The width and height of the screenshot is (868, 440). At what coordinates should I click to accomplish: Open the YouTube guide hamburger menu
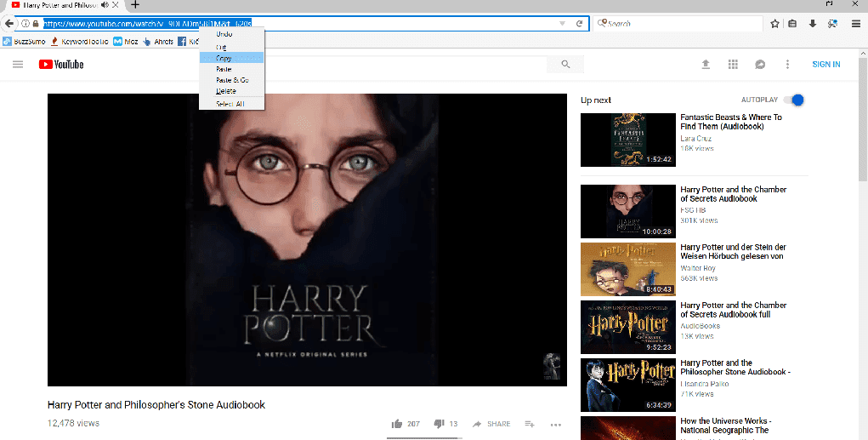coord(18,65)
